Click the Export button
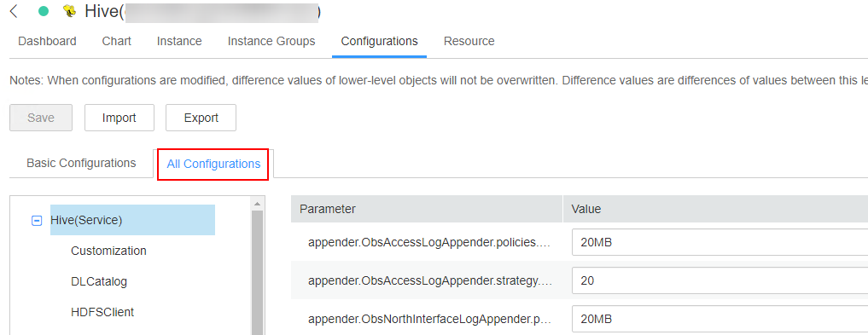This screenshot has height=335, width=868. pyautogui.click(x=201, y=118)
